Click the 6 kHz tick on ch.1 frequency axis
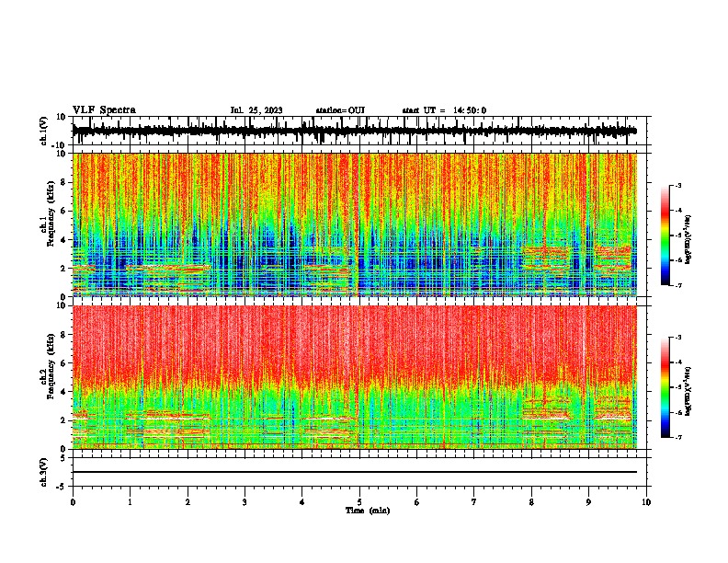Screen dimensions: 728x563 click(63, 211)
